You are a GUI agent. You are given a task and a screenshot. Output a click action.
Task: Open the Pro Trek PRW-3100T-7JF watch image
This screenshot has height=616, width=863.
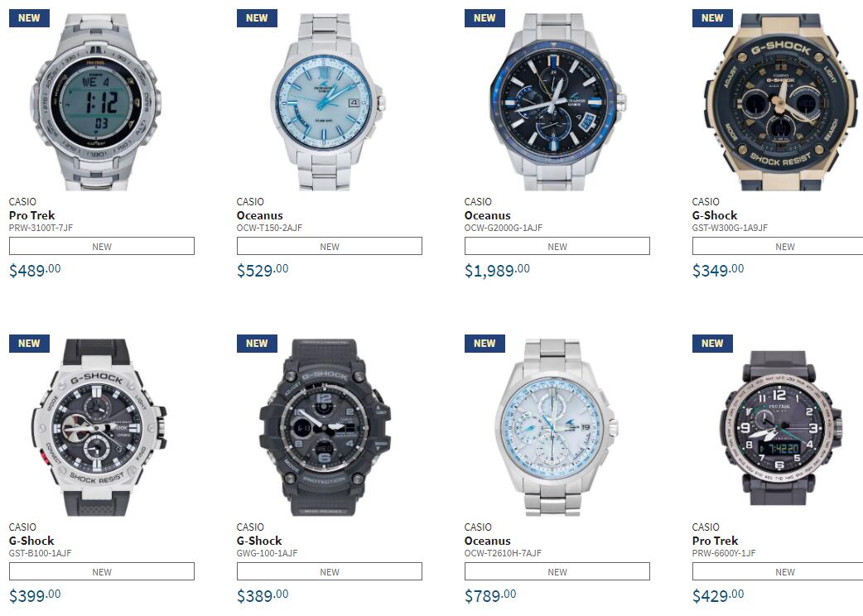click(96, 103)
